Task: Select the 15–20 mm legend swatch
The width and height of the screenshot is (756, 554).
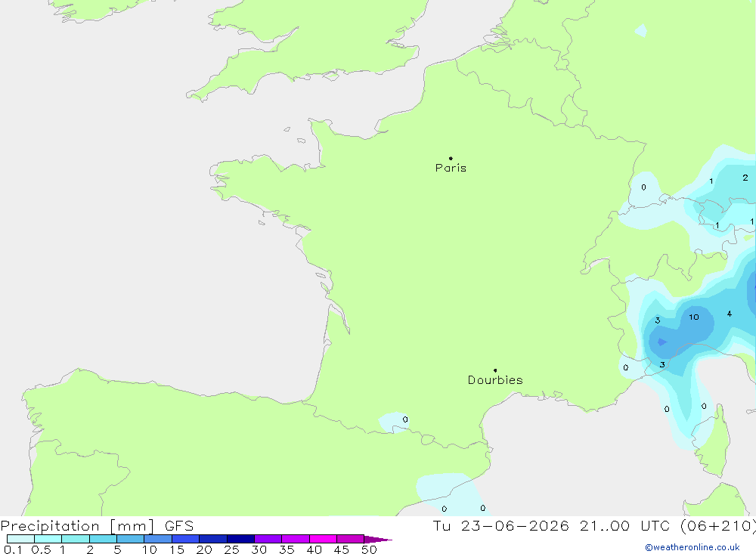Action: tap(186, 539)
